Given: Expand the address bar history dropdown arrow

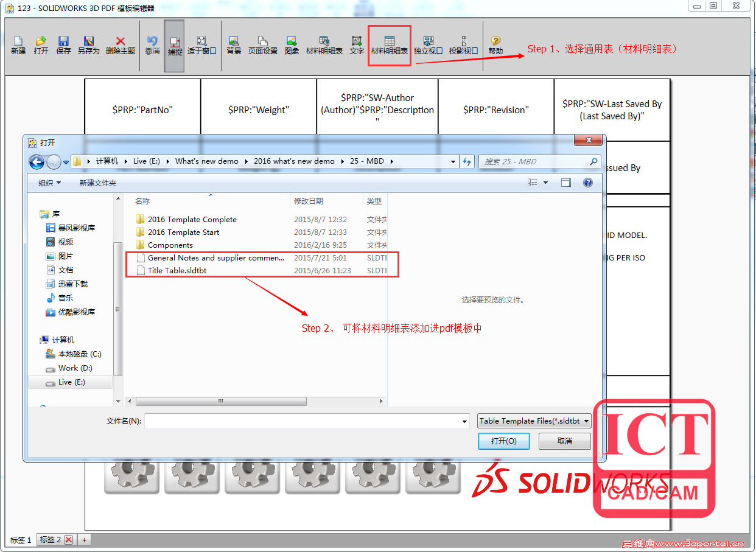Looking at the screenshot, I should pyautogui.click(x=453, y=162).
